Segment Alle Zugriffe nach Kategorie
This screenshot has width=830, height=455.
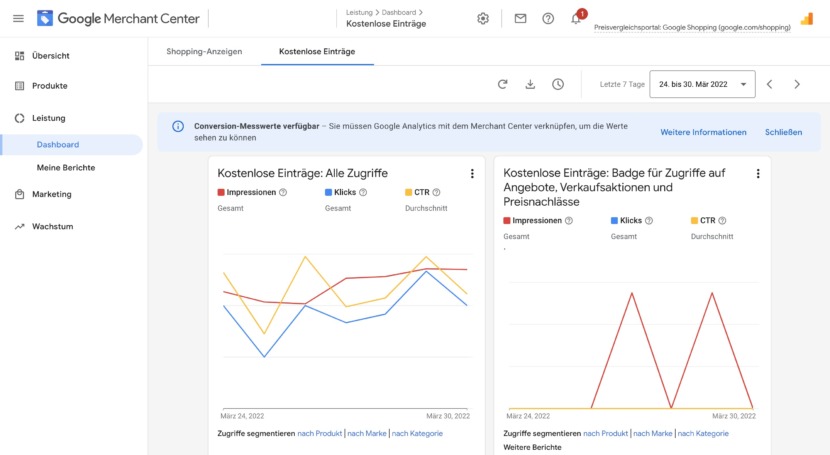pos(417,433)
